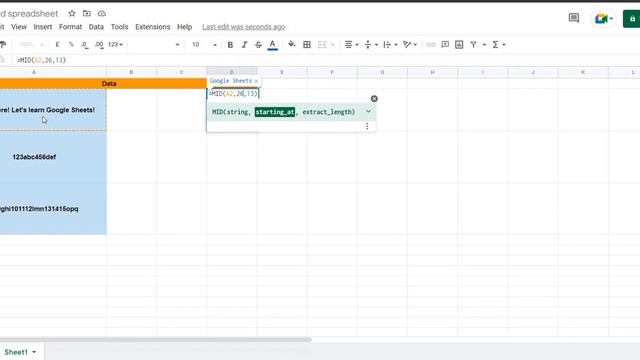Open fill color picker

pyautogui.click(x=291, y=44)
